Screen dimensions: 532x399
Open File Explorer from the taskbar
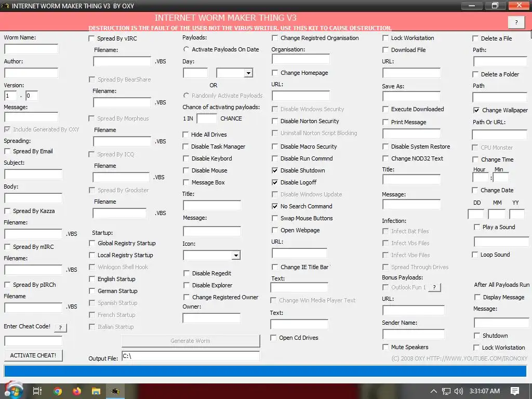pos(96,391)
